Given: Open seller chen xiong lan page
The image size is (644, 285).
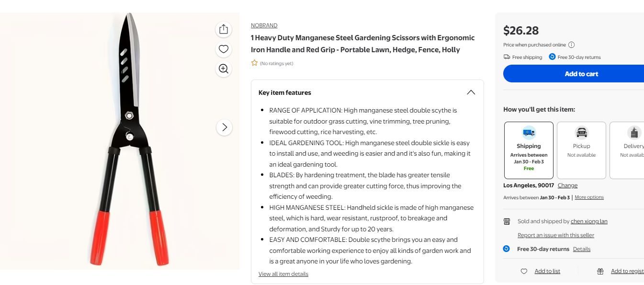Looking at the screenshot, I should click(x=589, y=221).
